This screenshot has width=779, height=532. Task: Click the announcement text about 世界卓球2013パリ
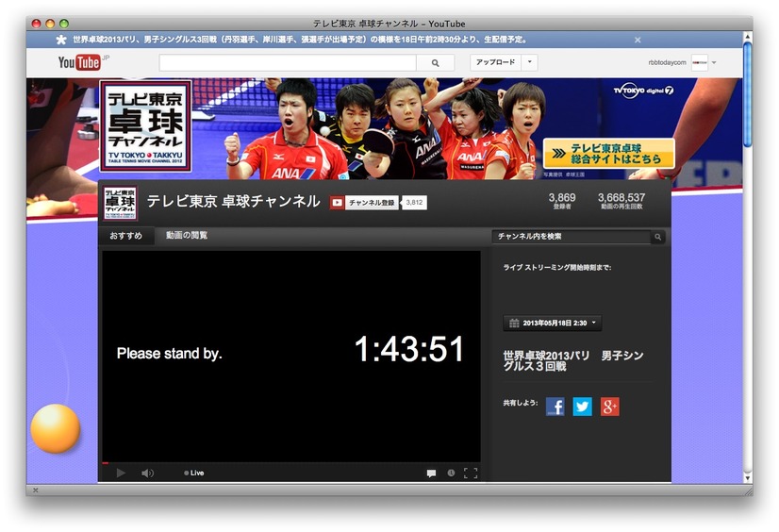(x=300, y=40)
